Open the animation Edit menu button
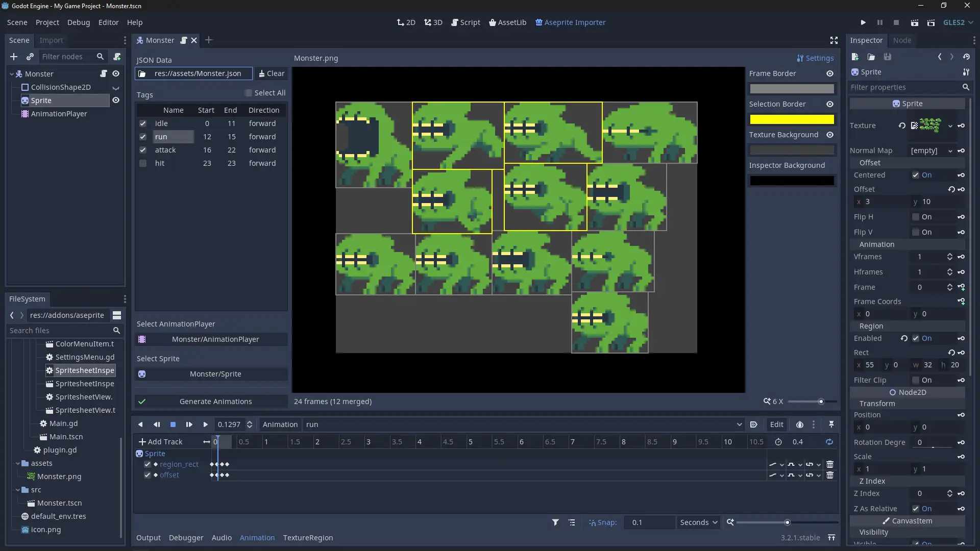 pyautogui.click(x=776, y=424)
